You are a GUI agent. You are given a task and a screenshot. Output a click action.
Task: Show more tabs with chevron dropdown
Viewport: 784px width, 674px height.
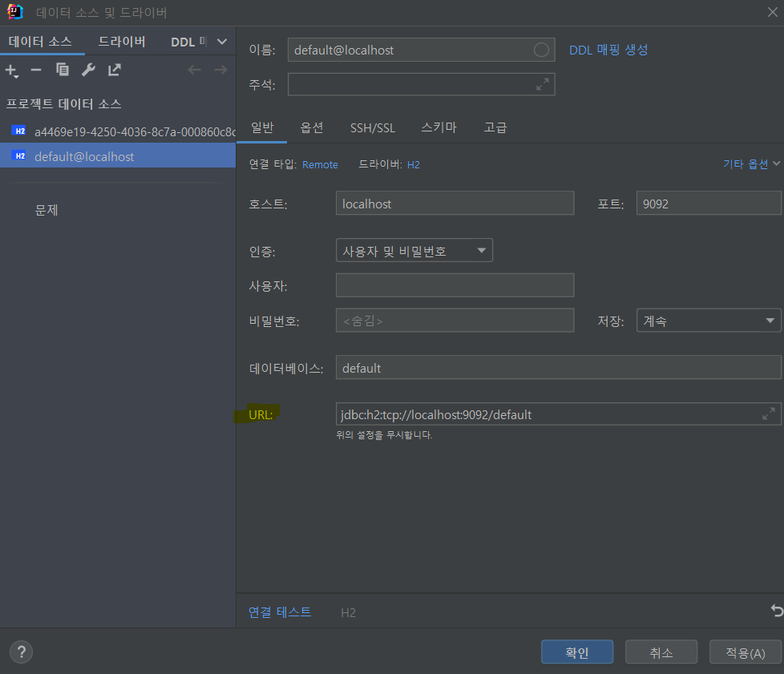pos(222,42)
